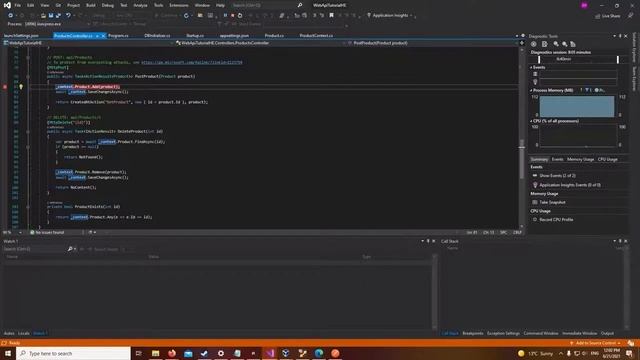
Task: Open the Immediate Window bottom tab
Action: click(580, 333)
